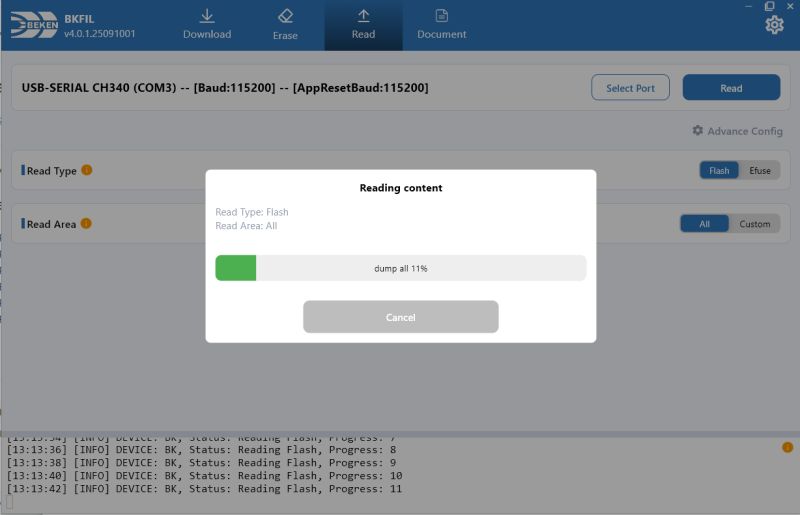This screenshot has width=800, height=515.
Task: Click the log line with Progress: 9
Action: tap(201, 462)
